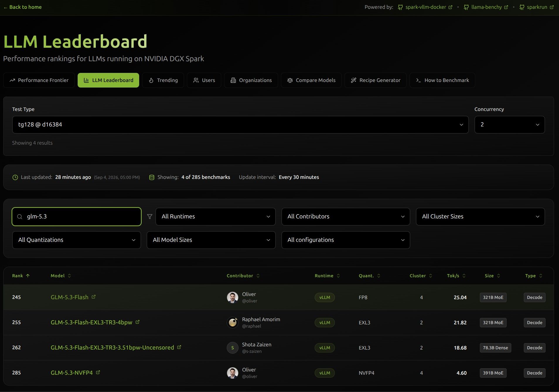Click GitHub icon next to sparkrun
The width and height of the screenshot is (559, 392).
522,7
